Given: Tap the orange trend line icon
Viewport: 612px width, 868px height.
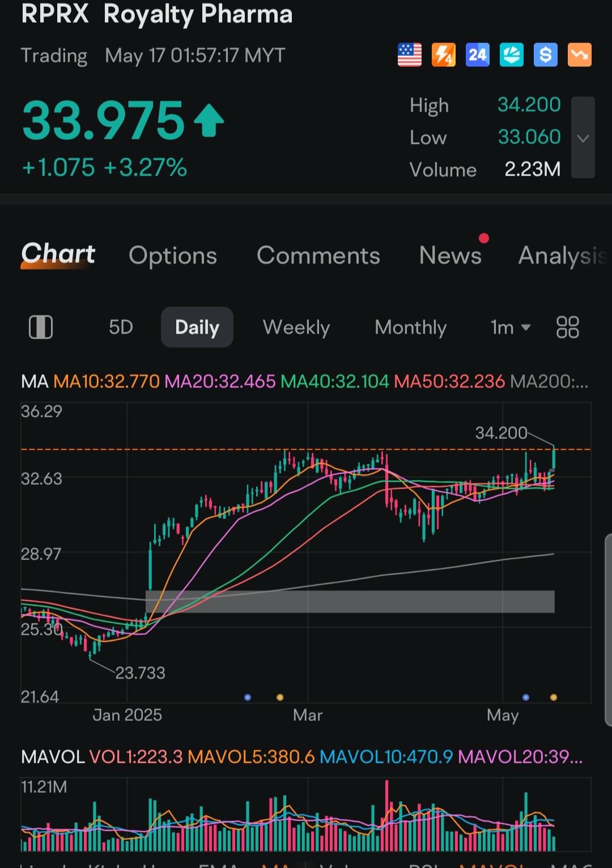Looking at the screenshot, I should coord(580,55).
